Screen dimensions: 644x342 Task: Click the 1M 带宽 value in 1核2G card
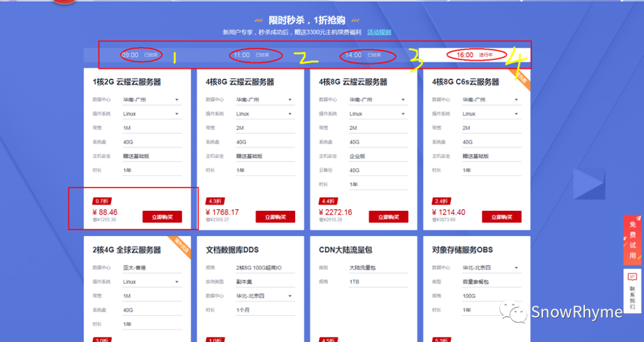[x=127, y=128]
